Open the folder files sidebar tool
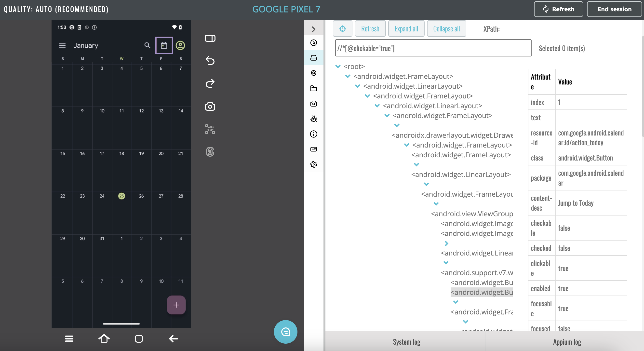The width and height of the screenshot is (644, 351). [x=313, y=88]
